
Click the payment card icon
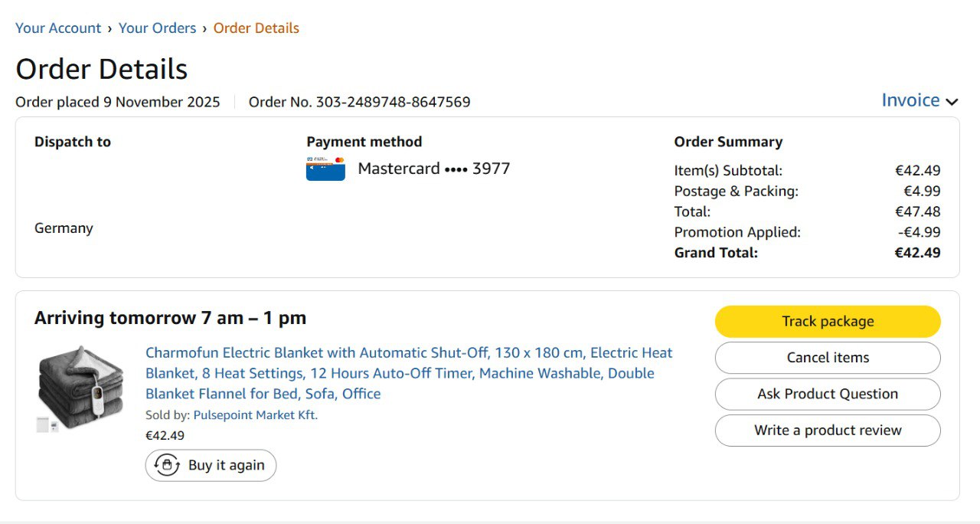(325, 169)
